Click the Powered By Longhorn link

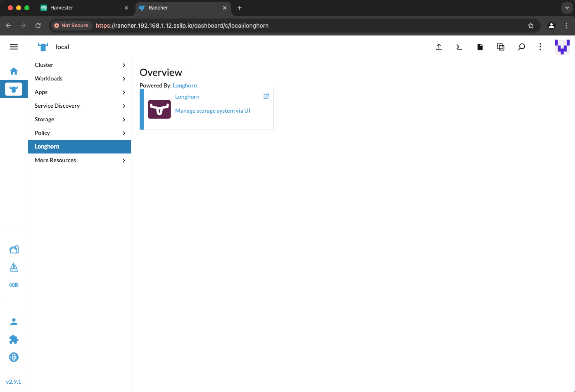pos(185,85)
